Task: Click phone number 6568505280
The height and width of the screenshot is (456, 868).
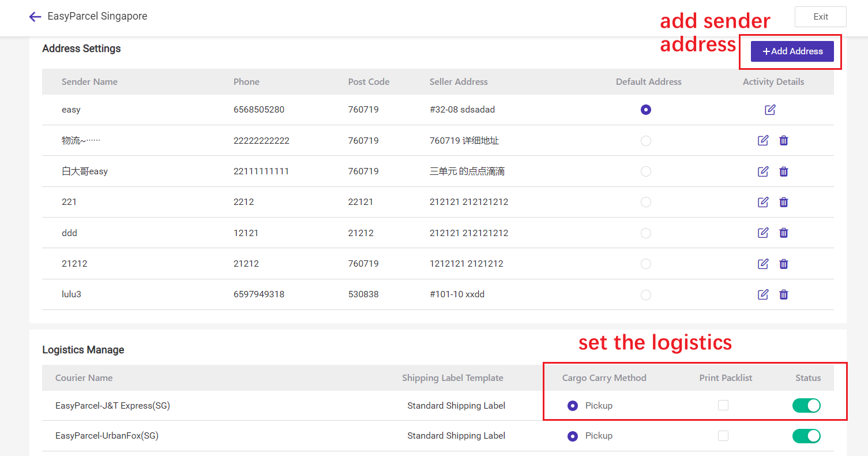Action: pyautogui.click(x=259, y=110)
